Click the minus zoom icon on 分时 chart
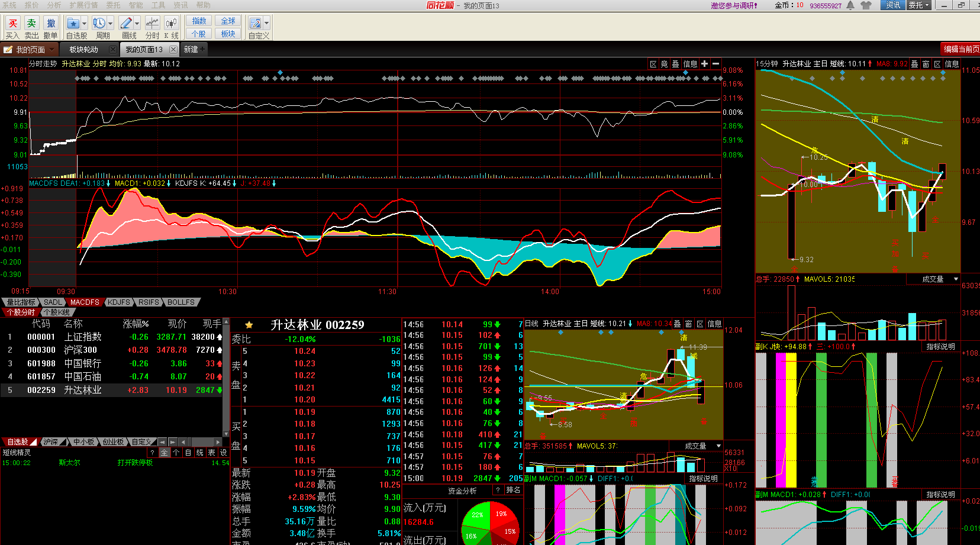 coord(715,64)
